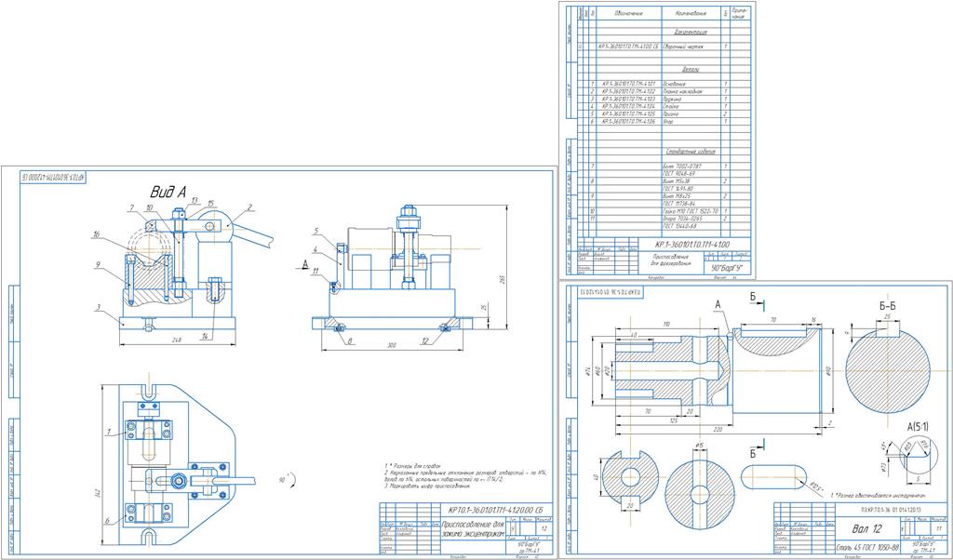Click callout number "16" on assembly view
The height and width of the screenshot is (560, 953).
click(97, 233)
